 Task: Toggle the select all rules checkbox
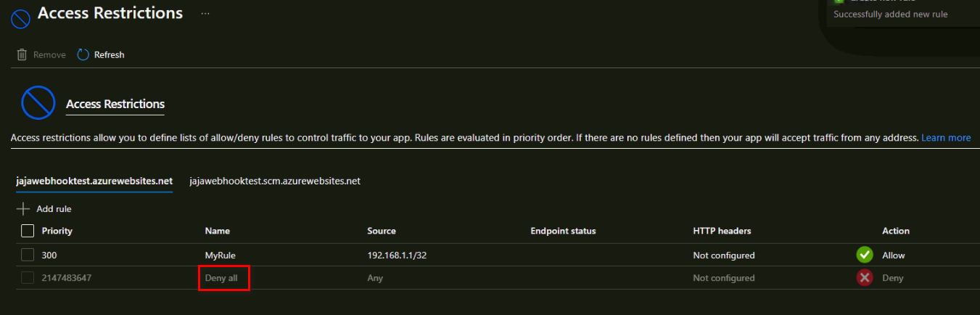(x=28, y=231)
